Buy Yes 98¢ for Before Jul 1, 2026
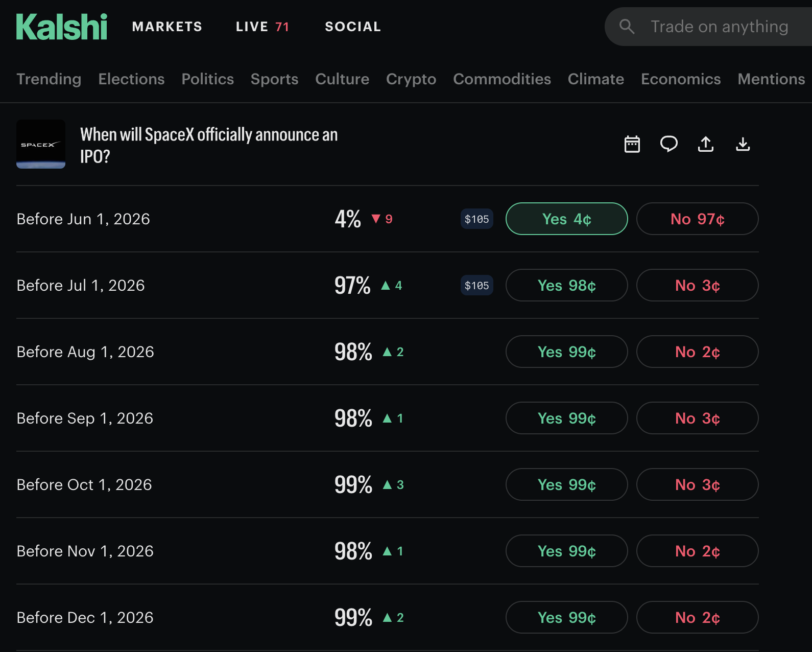812x652 pixels. 567,285
